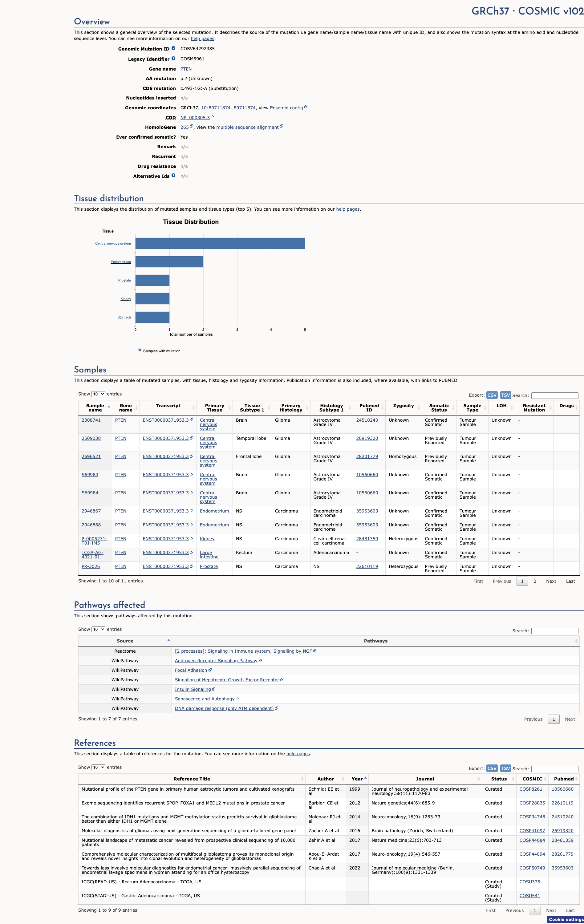Open sample S69983 link
584x924 pixels.
(90, 475)
